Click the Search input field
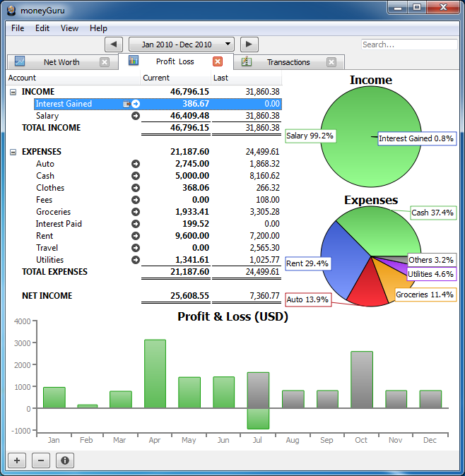The image size is (465, 476). coord(409,44)
